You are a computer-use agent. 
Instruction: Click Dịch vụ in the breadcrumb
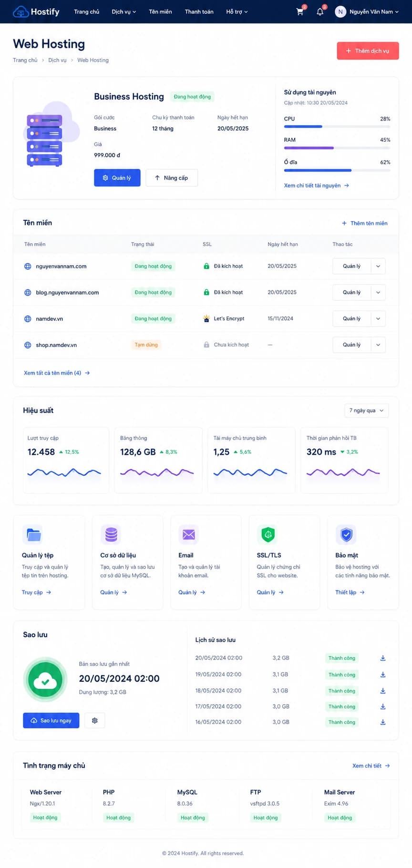(57, 60)
